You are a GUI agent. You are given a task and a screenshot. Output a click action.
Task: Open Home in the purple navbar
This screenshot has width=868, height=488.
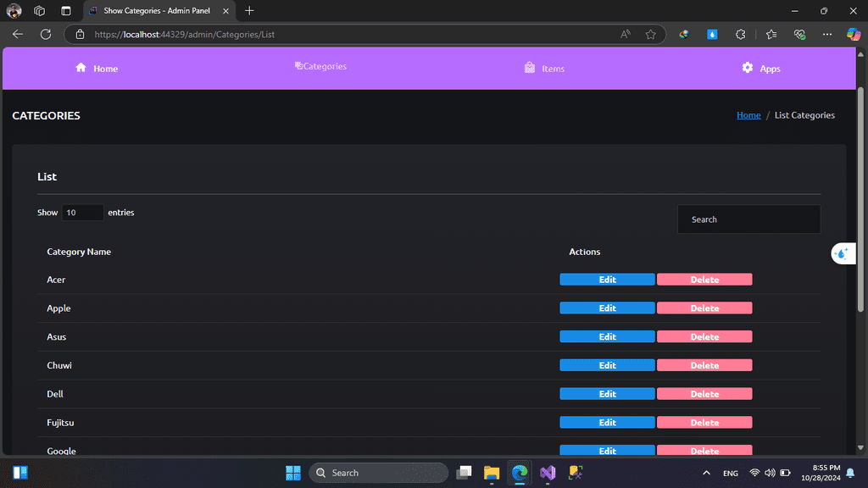click(97, 68)
